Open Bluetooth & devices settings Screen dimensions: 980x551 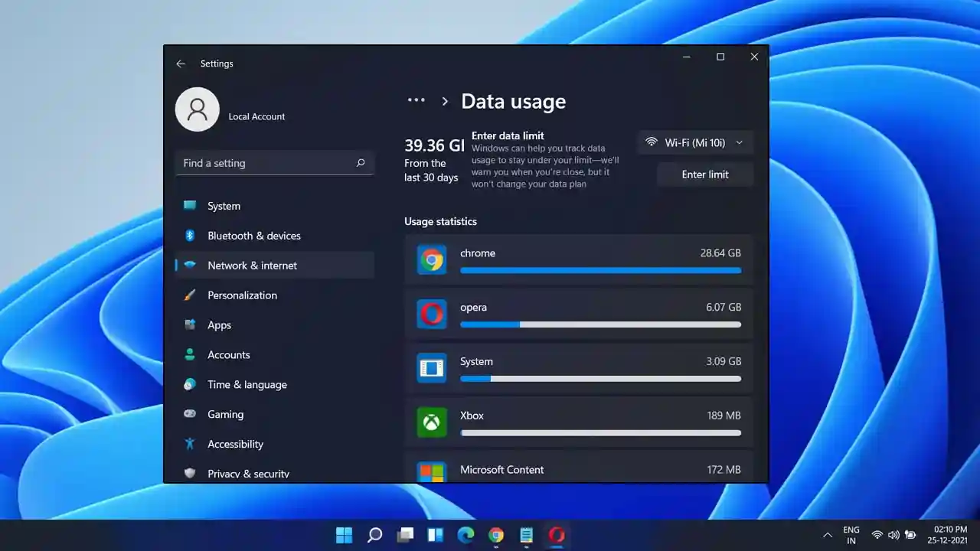(x=275, y=236)
